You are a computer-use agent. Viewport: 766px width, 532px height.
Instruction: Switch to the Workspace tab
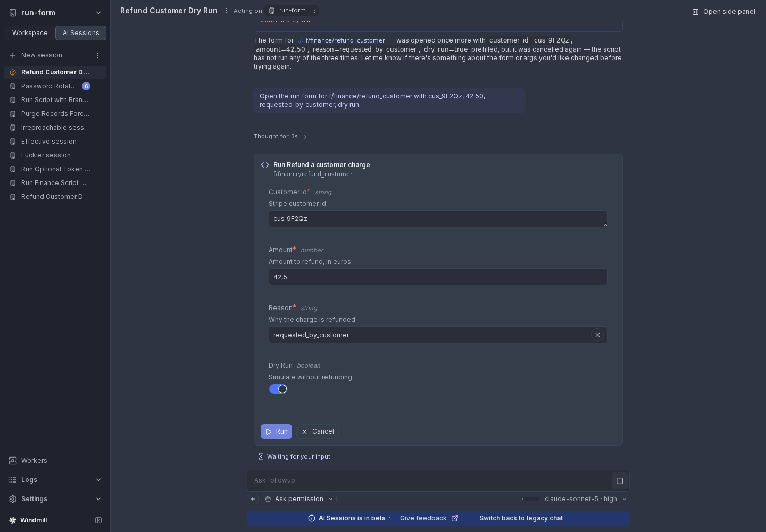point(30,33)
